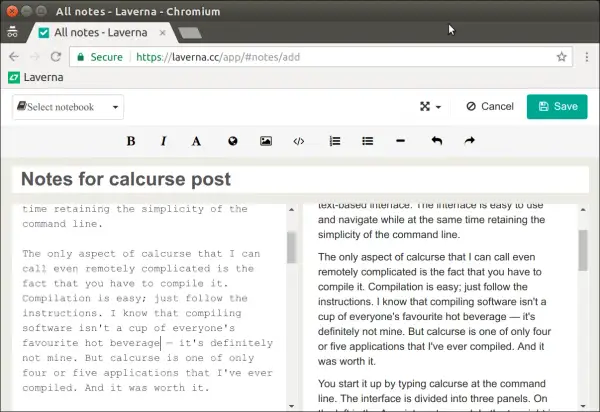Undo the last edit

[x=437, y=141]
